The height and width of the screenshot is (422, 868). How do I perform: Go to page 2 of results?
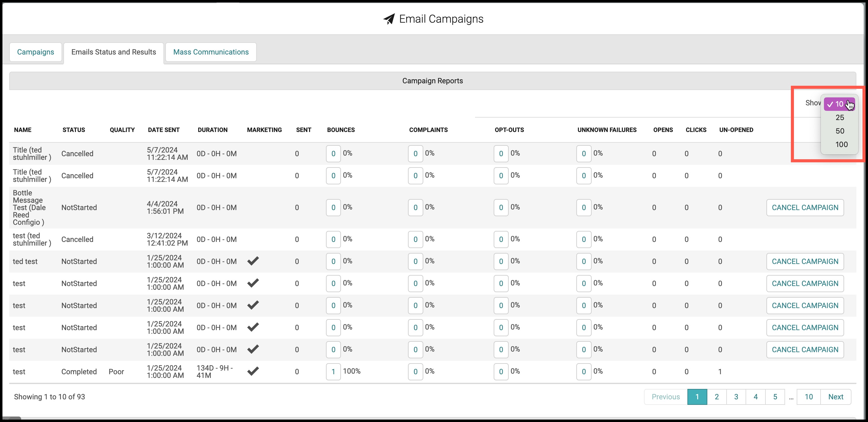(717, 397)
